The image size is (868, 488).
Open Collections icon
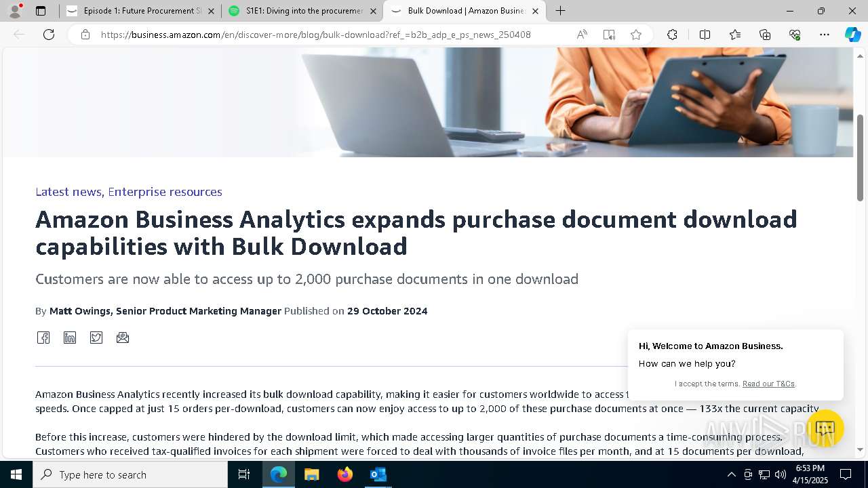pyautogui.click(x=765, y=35)
